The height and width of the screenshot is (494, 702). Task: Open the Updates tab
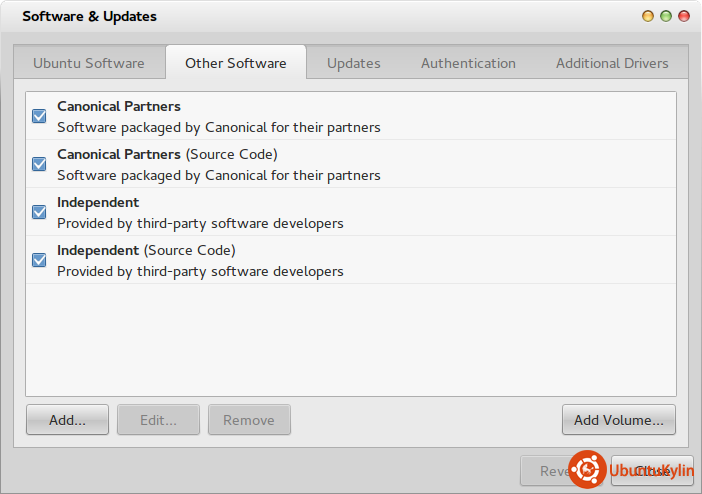[354, 63]
